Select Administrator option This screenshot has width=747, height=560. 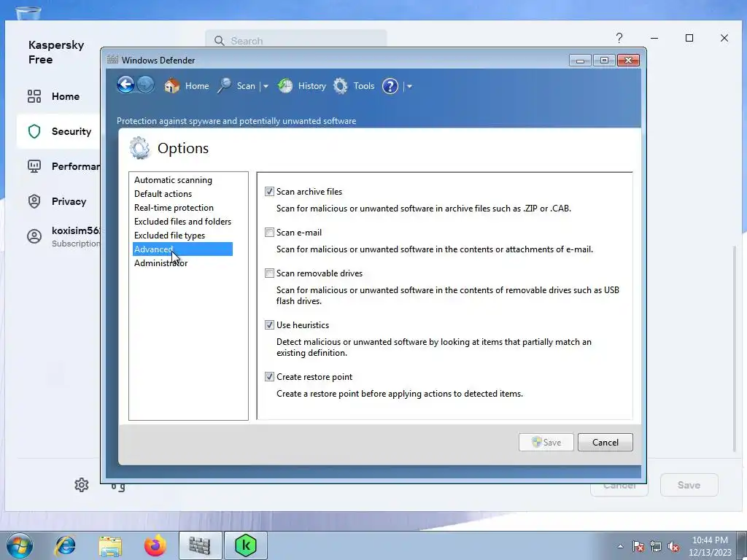[161, 262]
